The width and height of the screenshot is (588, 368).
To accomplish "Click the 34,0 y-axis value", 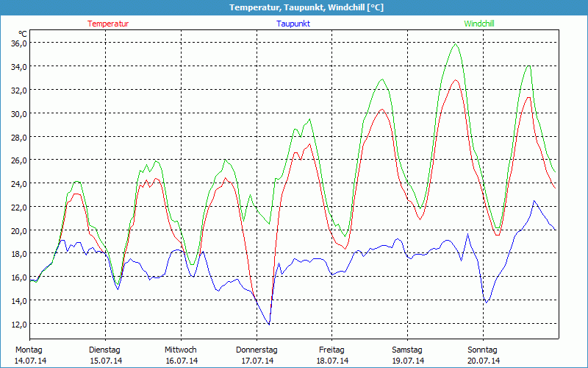I will (x=20, y=67).
